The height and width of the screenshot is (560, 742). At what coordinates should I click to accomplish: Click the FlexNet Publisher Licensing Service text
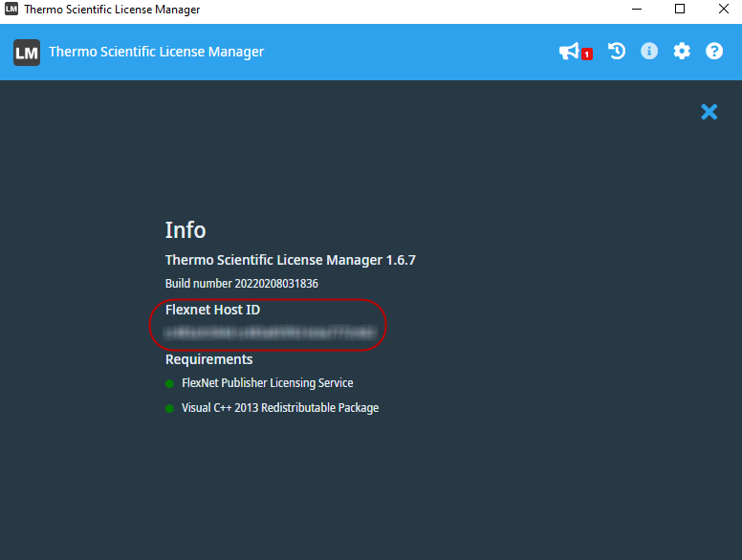coord(267,383)
